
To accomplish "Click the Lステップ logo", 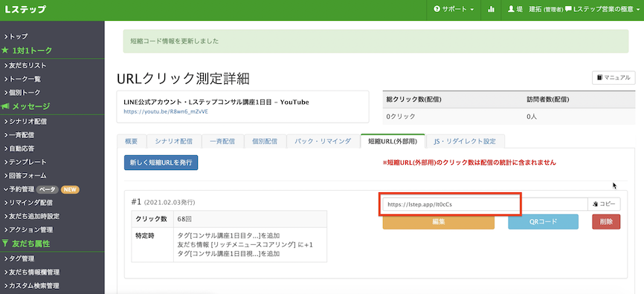I will pos(25,10).
